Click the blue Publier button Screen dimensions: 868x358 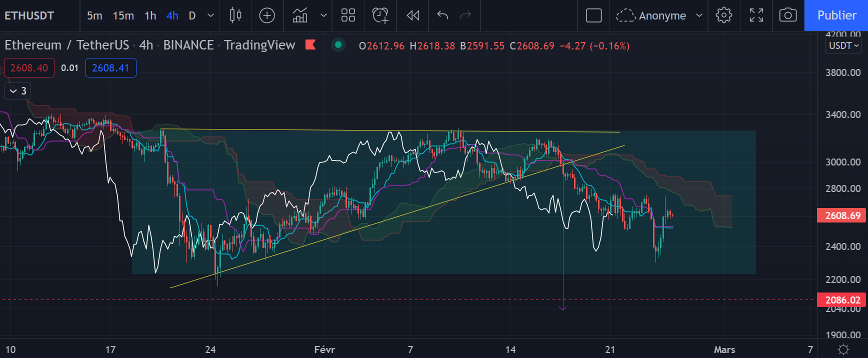point(836,15)
